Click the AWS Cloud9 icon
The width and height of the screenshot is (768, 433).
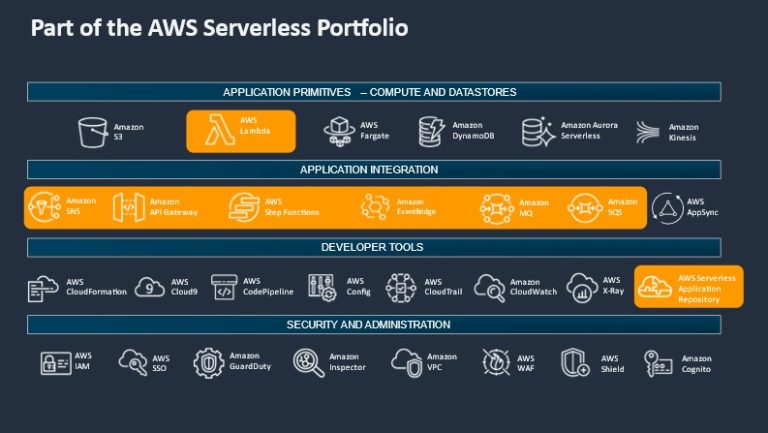click(149, 287)
